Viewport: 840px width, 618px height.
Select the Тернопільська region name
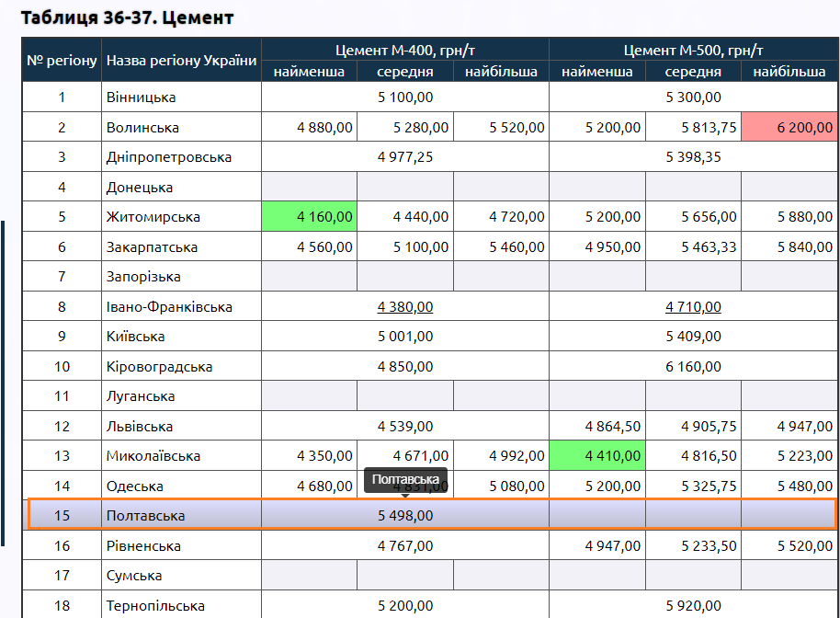155,606
